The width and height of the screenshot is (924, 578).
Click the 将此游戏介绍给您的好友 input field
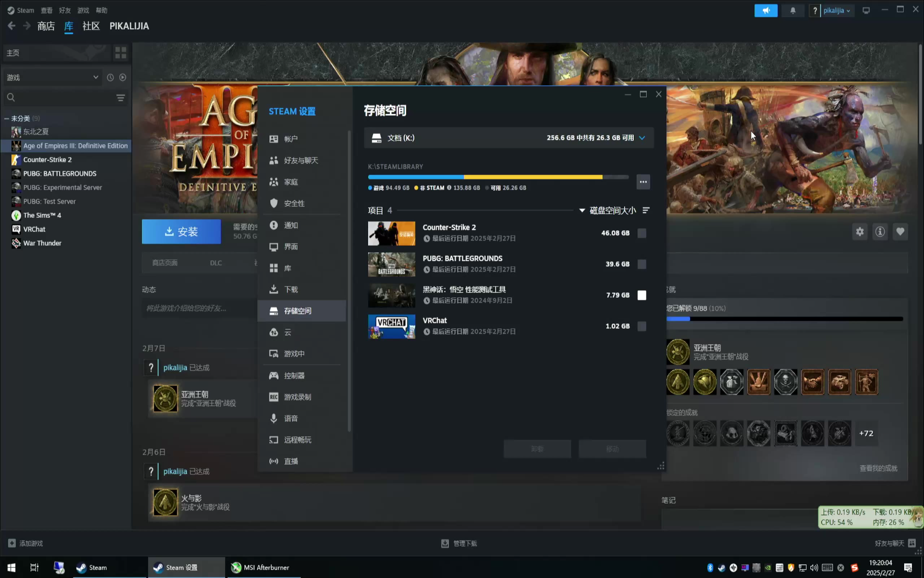200,308
